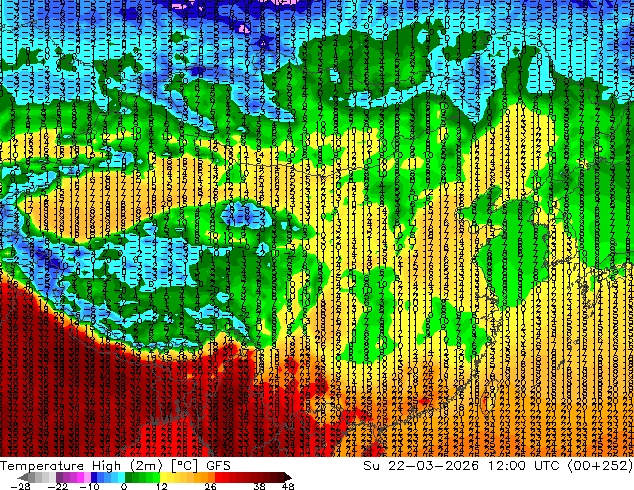Click the '38' legend value

pyautogui.click(x=260, y=486)
